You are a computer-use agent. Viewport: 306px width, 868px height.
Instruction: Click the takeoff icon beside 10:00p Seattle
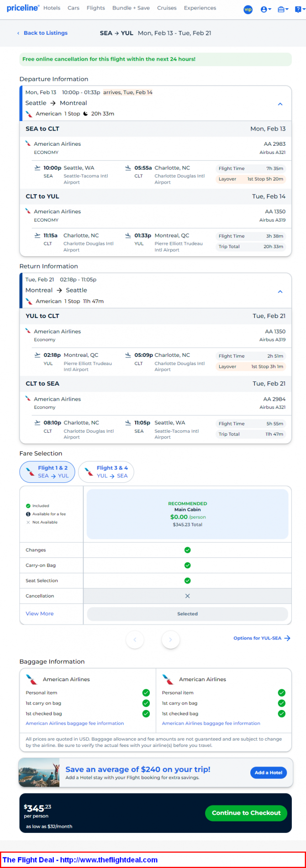click(x=37, y=168)
